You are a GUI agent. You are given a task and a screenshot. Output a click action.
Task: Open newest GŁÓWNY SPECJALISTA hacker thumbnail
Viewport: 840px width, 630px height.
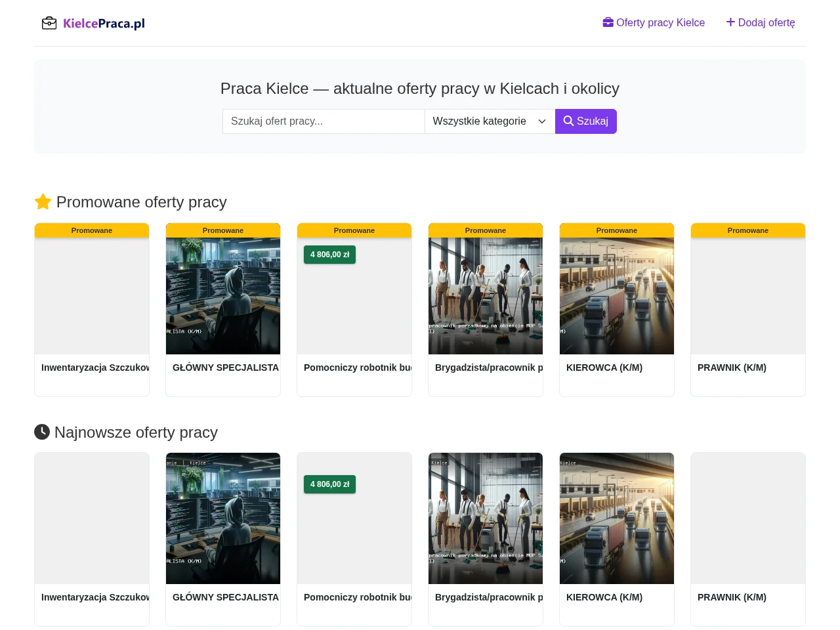[223, 518]
